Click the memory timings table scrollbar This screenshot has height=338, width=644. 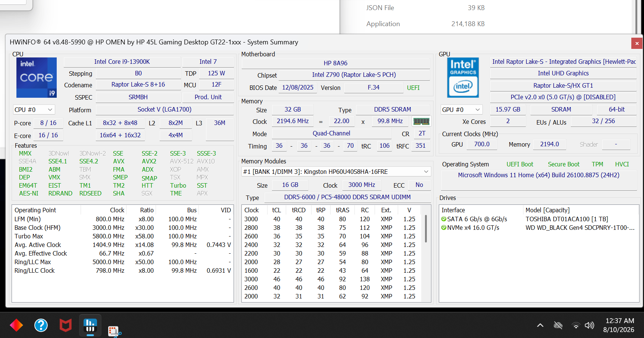(426, 228)
